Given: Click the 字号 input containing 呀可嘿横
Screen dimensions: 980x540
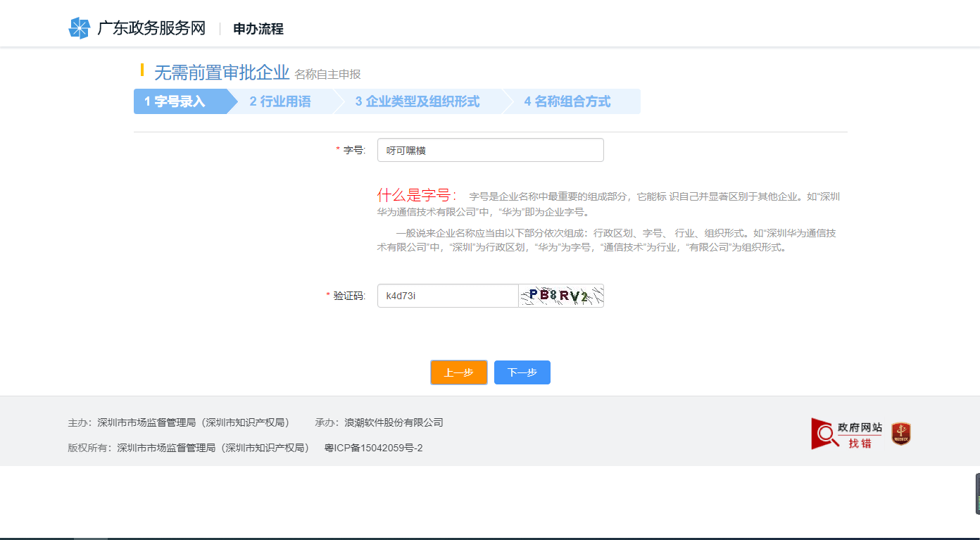Looking at the screenshot, I should click(x=491, y=150).
